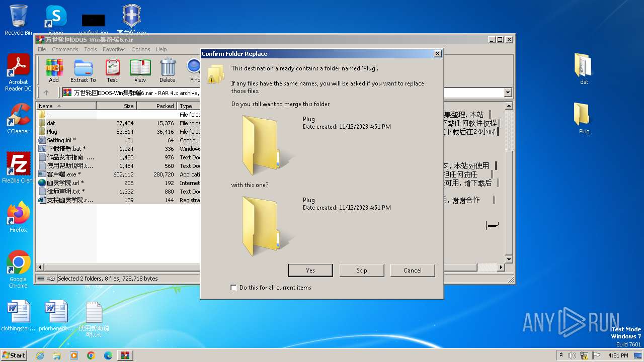Screen dimensions: 644x362
Task: Click the clock showing 4:51 PM
Action: (x=618, y=355)
